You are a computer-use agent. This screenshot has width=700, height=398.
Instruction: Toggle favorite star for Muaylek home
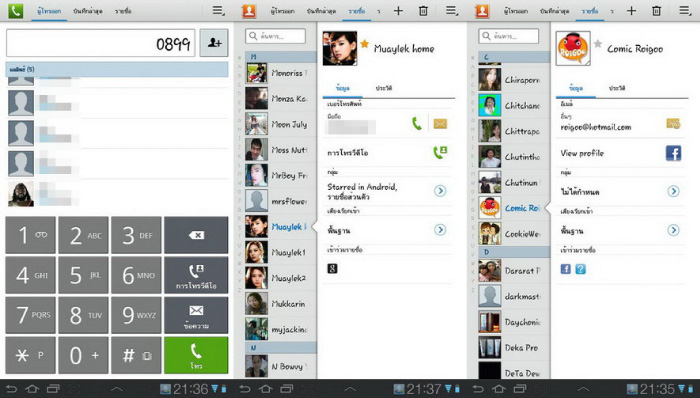click(364, 44)
